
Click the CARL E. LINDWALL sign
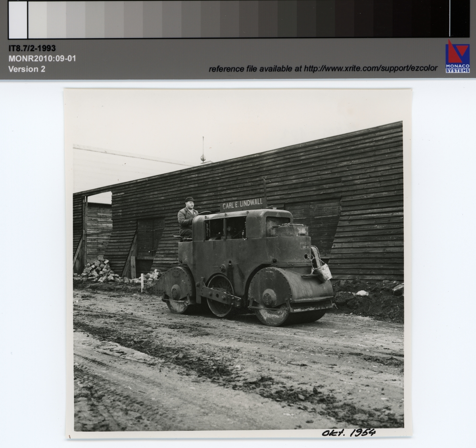(242, 205)
